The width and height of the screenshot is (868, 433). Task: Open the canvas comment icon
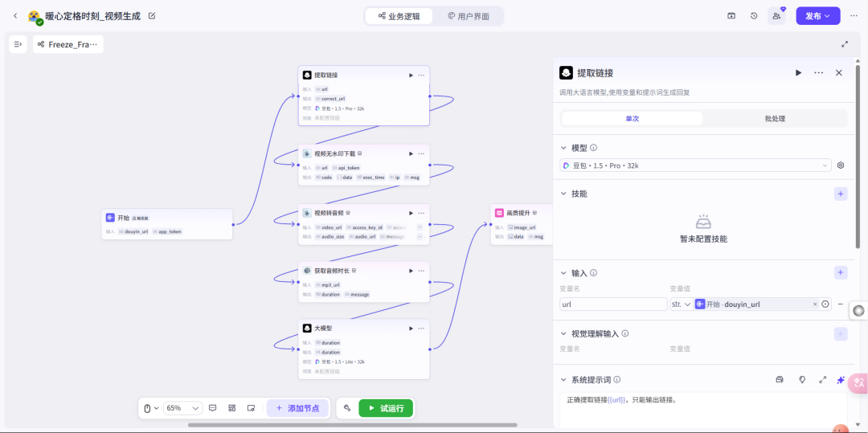pos(212,408)
